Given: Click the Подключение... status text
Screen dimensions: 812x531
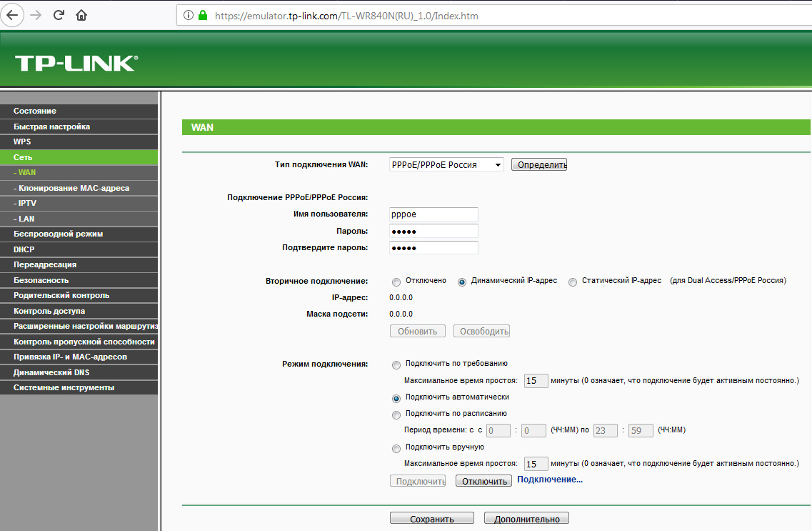Looking at the screenshot, I should pyautogui.click(x=550, y=480).
